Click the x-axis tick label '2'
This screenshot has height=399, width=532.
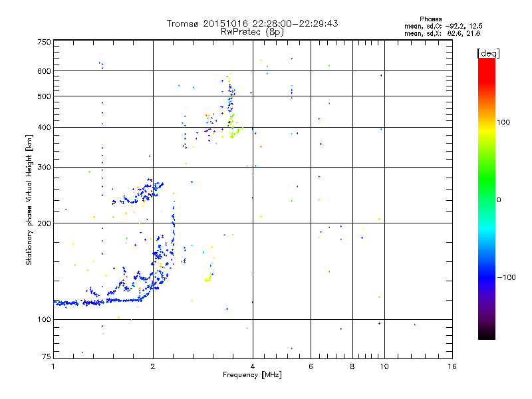pyautogui.click(x=153, y=366)
